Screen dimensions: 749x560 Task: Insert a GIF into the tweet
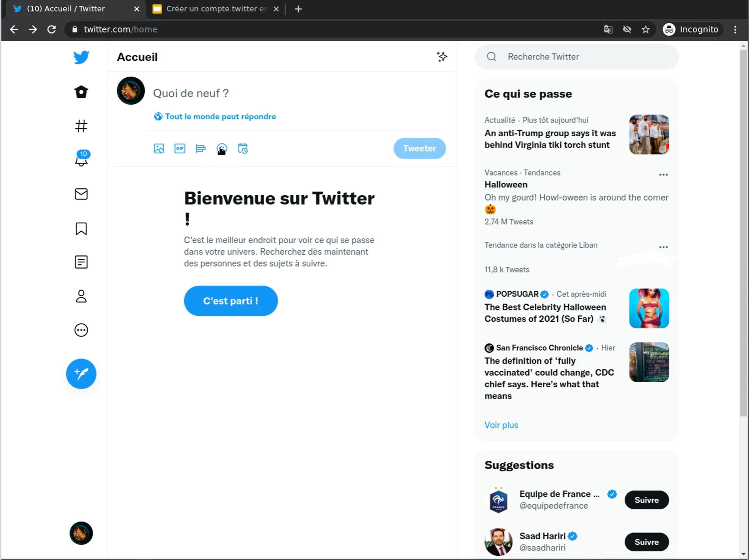pyautogui.click(x=180, y=149)
